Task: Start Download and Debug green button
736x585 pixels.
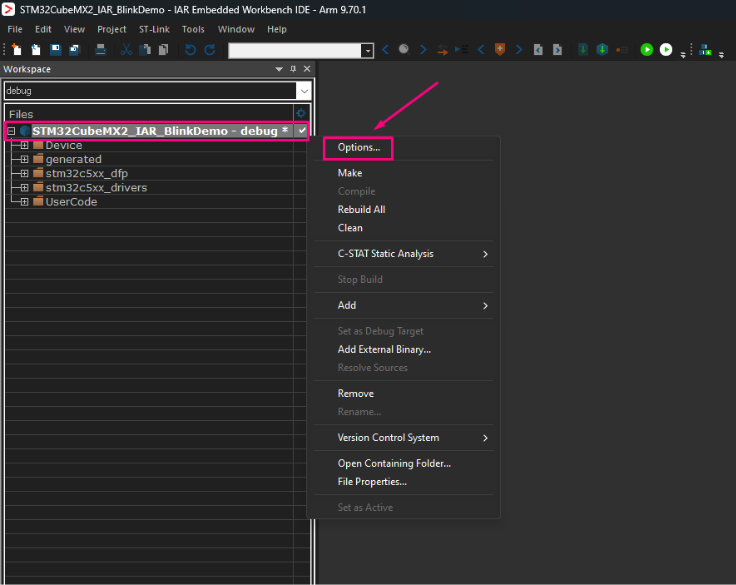Action: [x=647, y=49]
